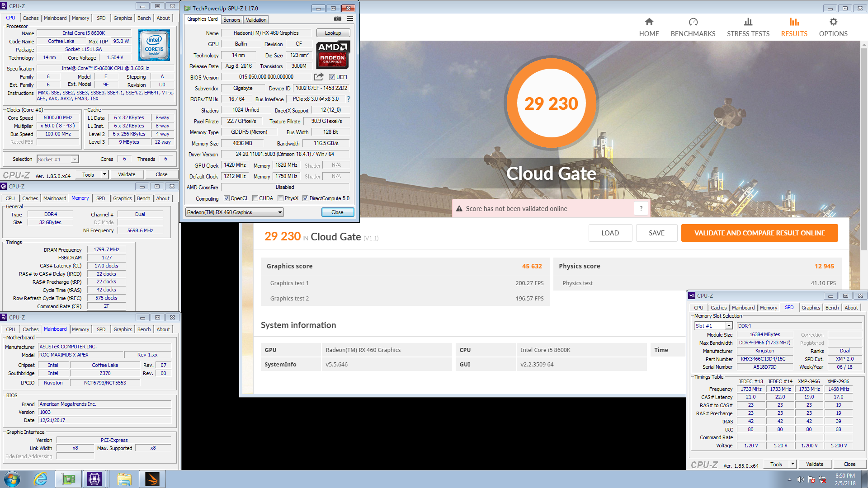The image size is (868, 488).
Task: Open Internet Explorer from the taskbar
Action: click(41, 479)
